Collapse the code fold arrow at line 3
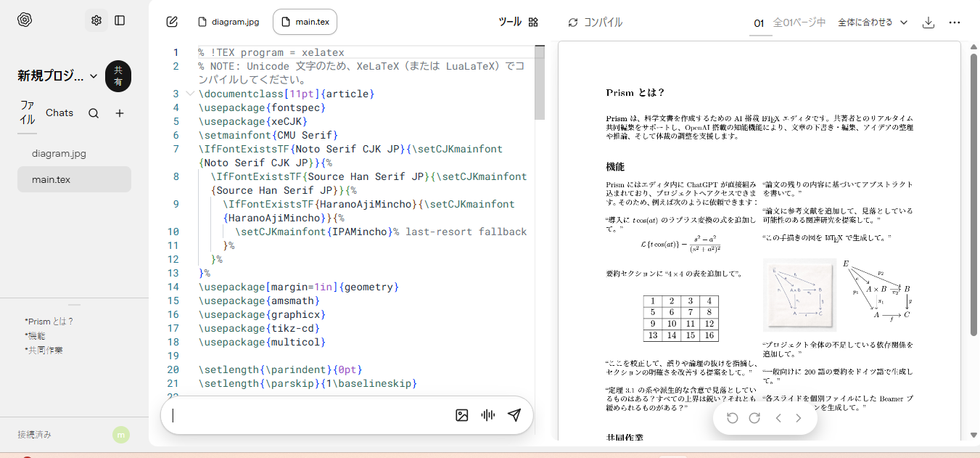Screen dimensions: 980x458 click(x=190, y=94)
